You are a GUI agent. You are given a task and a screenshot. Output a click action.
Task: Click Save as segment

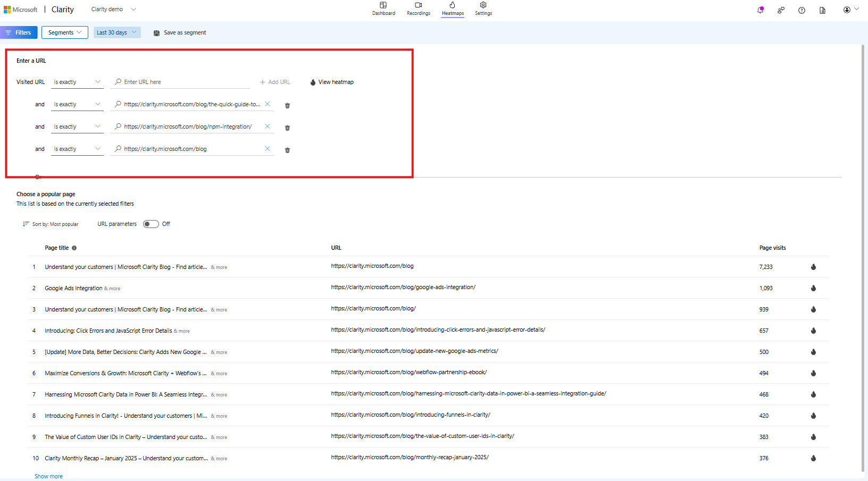(x=180, y=33)
